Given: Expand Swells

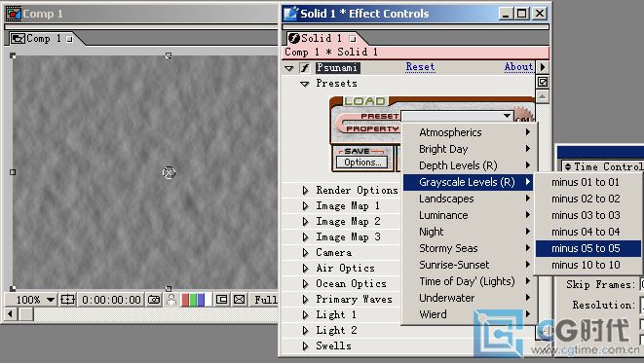Looking at the screenshot, I should pos(305,346).
